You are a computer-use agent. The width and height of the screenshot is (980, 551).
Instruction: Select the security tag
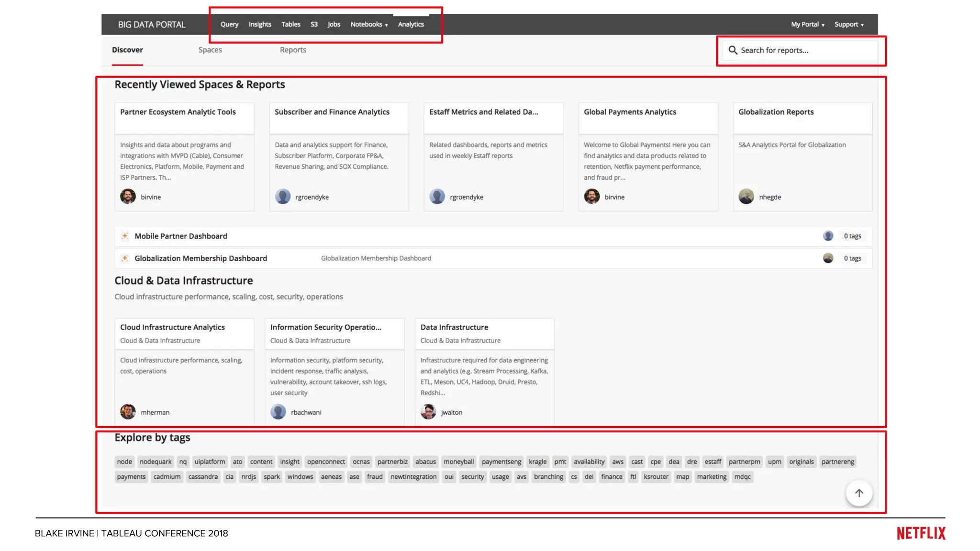[472, 476]
